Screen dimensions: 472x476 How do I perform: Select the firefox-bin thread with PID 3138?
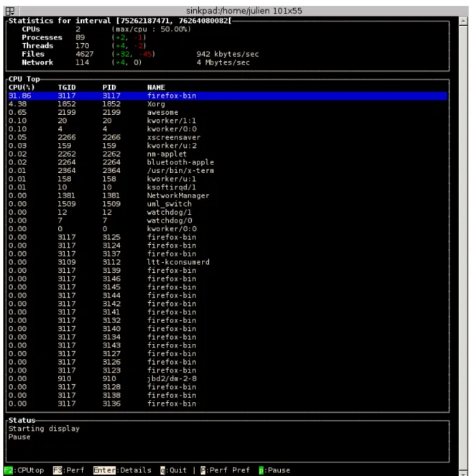(228, 396)
